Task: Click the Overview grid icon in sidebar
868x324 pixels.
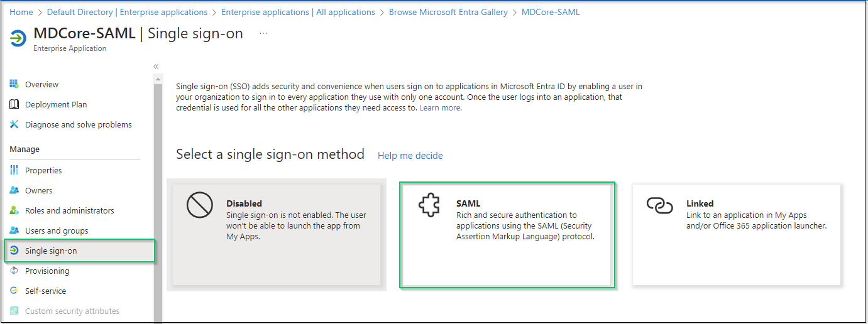Action: coord(14,84)
